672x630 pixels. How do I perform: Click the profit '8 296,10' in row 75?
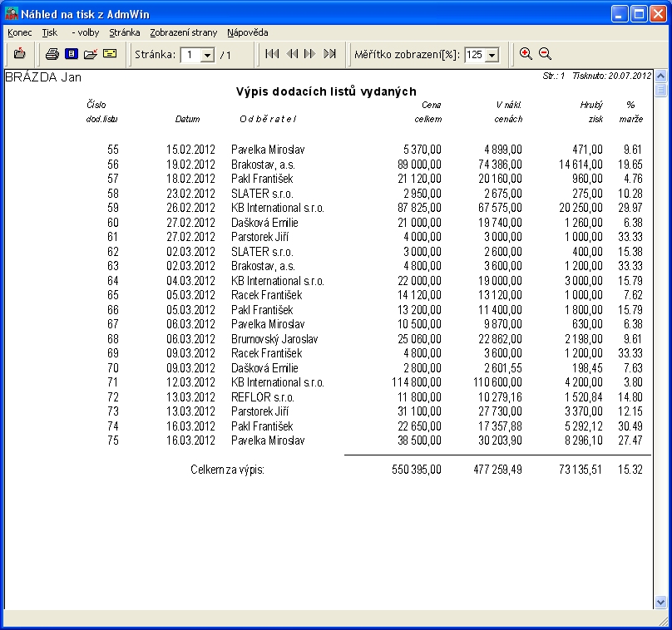[584, 441]
